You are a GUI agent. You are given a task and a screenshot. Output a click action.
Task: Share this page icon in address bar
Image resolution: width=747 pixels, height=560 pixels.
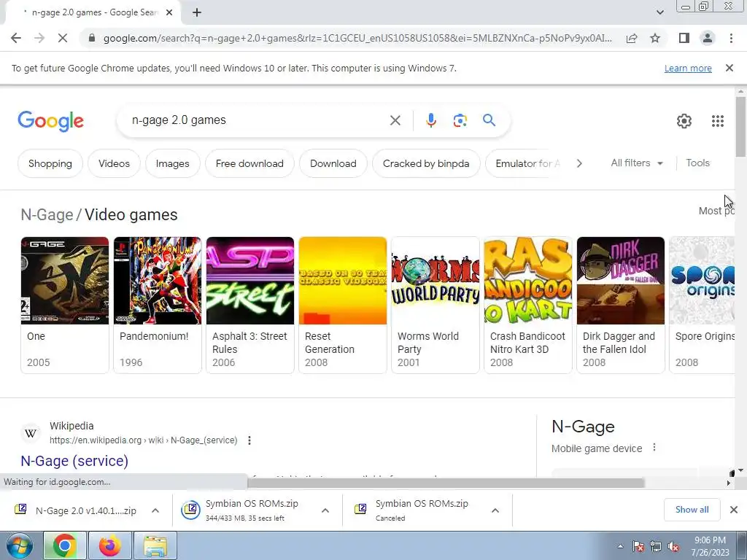tap(632, 38)
